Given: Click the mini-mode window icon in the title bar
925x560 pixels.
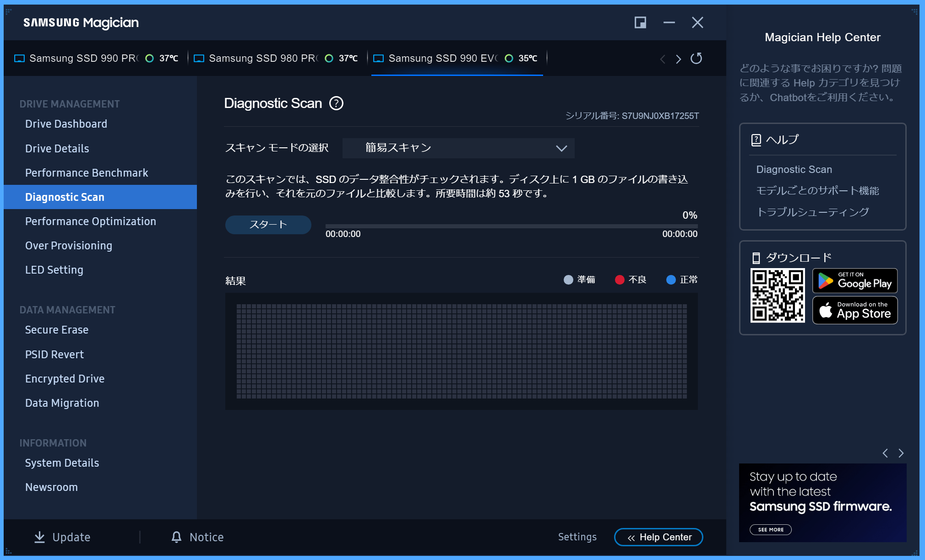Looking at the screenshot, I should point(640,22).
